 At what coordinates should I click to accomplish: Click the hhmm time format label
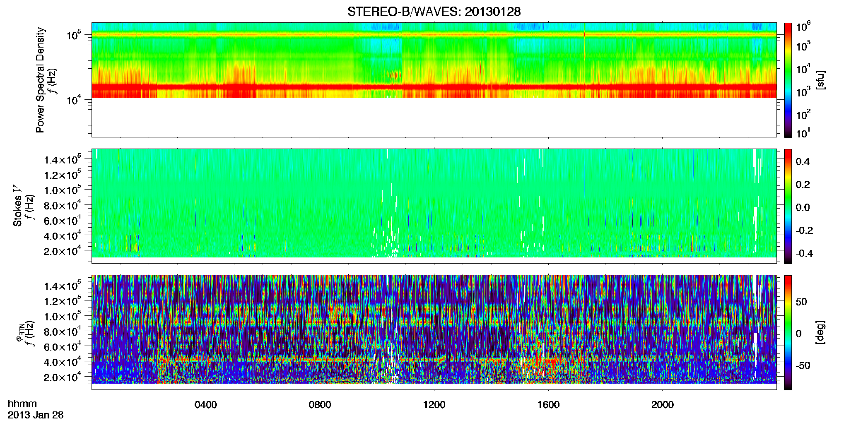point(22,404)
